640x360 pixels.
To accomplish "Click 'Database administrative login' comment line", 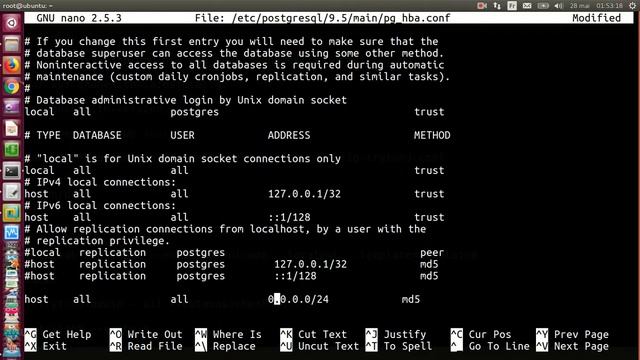I will pos(185,100).
